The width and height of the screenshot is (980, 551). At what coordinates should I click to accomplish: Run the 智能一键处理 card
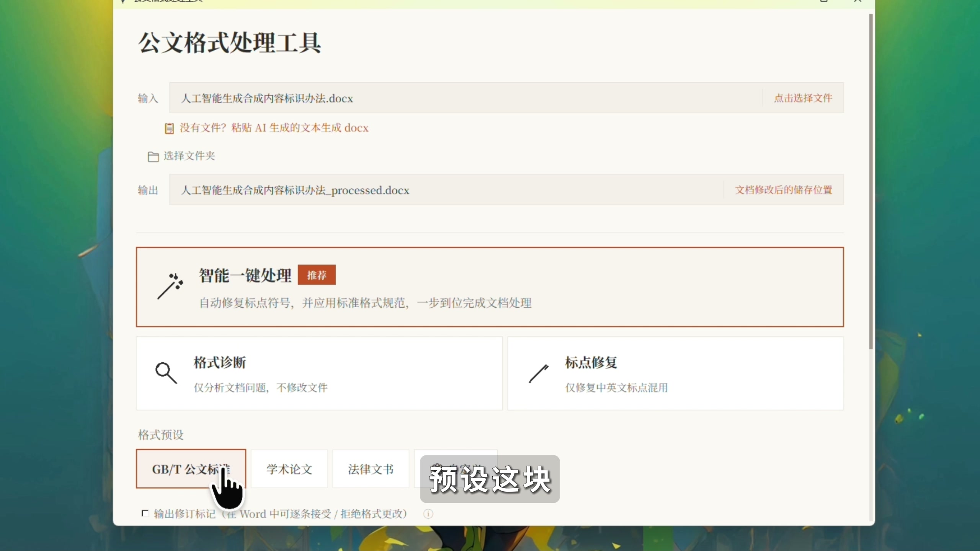click(x=490, y=287)
